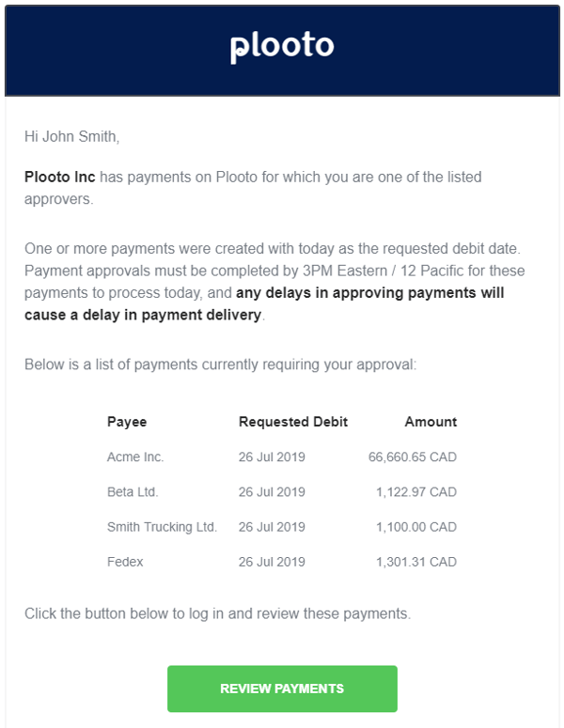Click the dark navy header banner
The width and height of the screenshot is (564, 728).
[x=282, y=50]
